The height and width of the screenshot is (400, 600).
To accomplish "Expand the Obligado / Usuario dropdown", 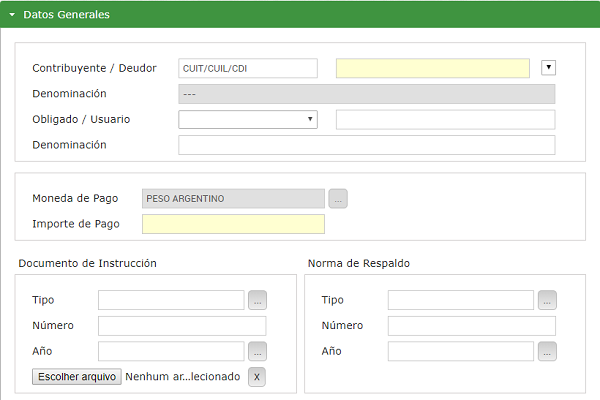I will tap(247, 120).
